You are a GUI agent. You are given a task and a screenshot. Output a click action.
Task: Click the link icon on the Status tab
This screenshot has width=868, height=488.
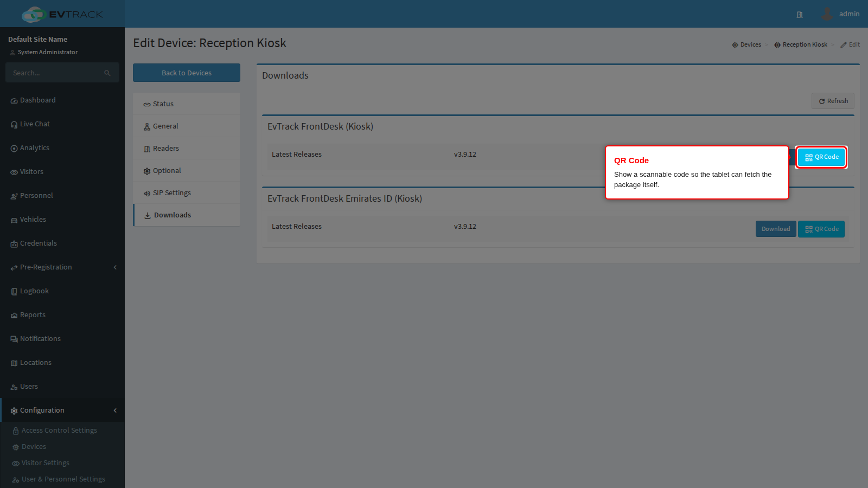click(x=147, y=105)
